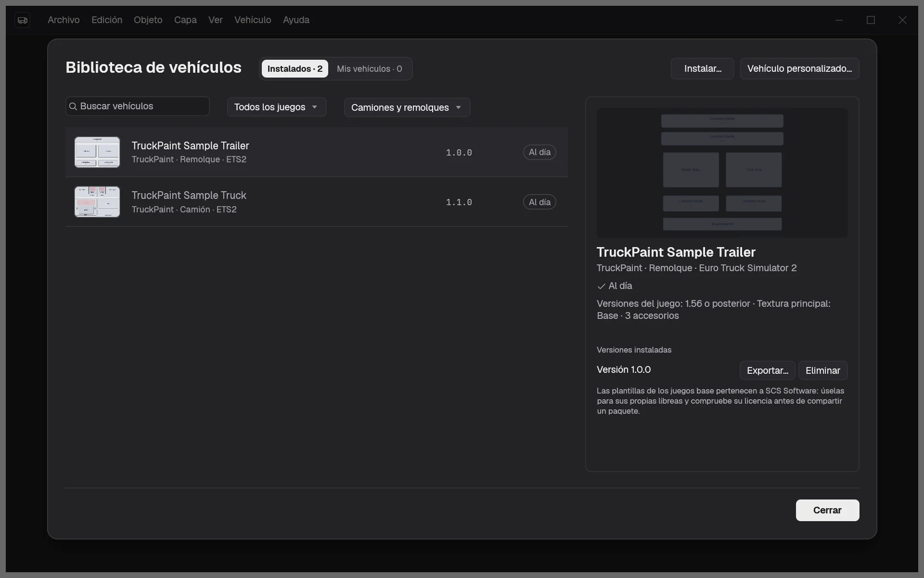The width and height of the screenshot is (924, 578).
Task: Click the large trailer template preview image
Action: [x=722, y=173]
